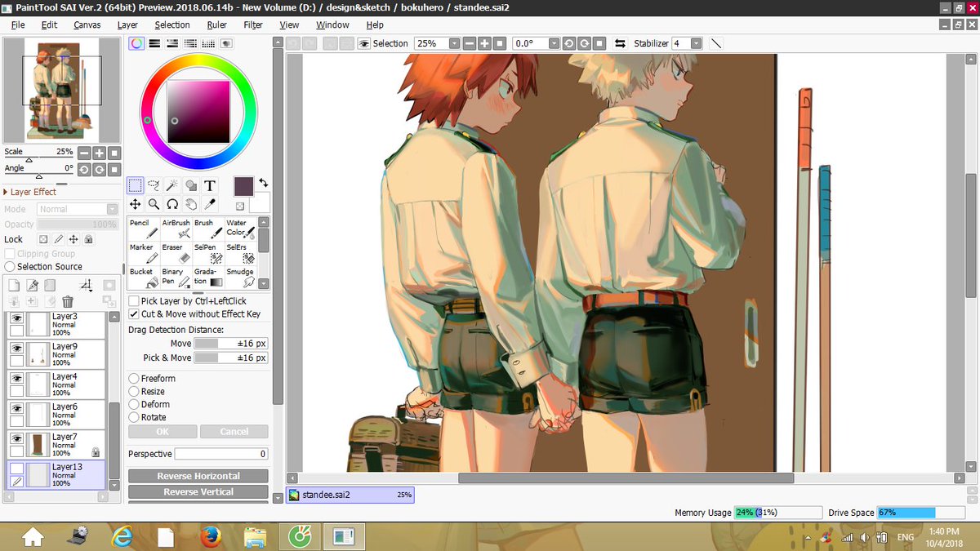Select Layer13 in the layer list

coord(56,475)
